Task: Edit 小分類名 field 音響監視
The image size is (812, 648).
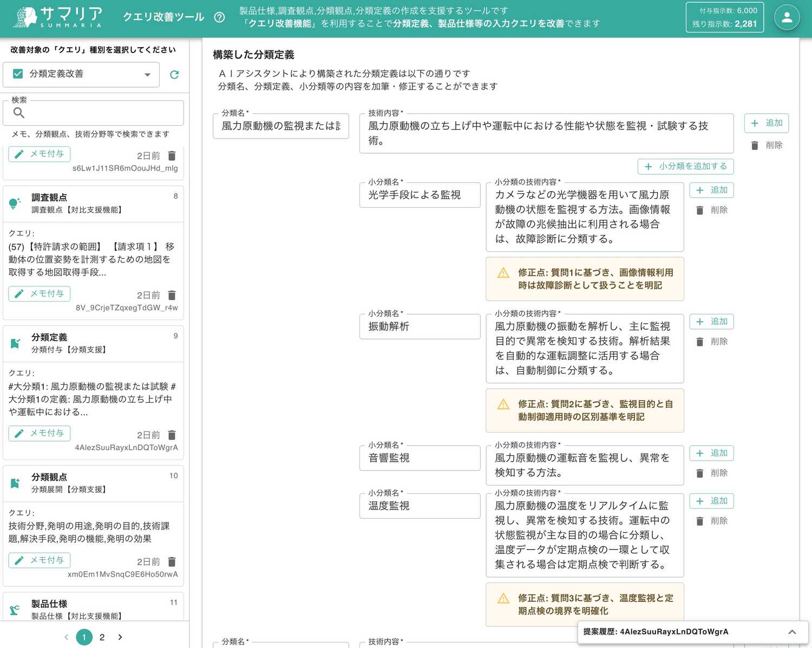Action: pyautogui.click(x=420, y=458)
